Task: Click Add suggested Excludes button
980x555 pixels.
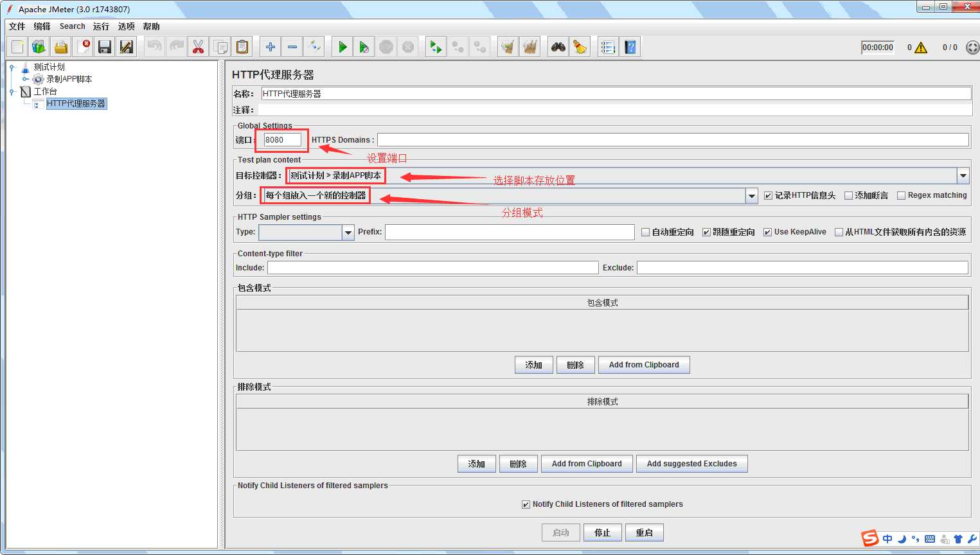Action: (x=691, y=464)
